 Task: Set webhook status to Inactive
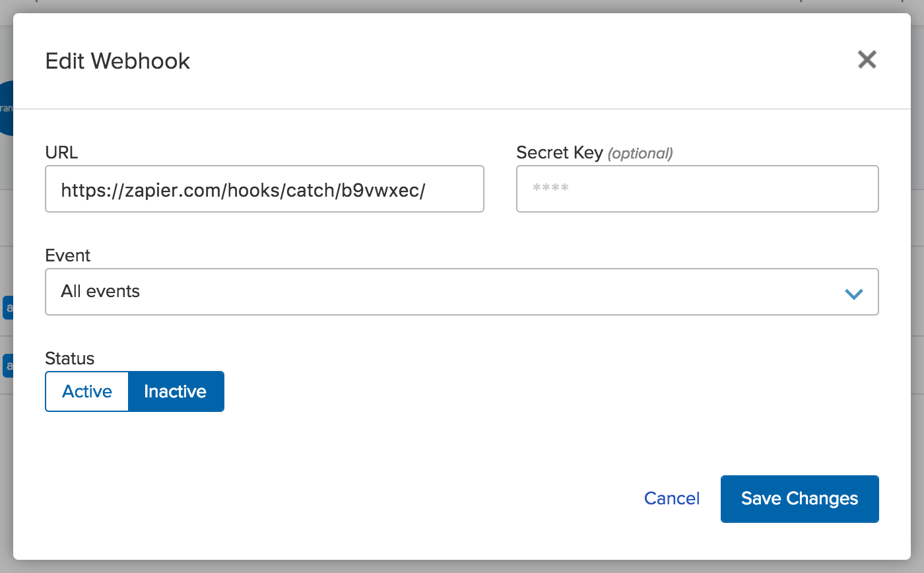click(x=176, y=391)
